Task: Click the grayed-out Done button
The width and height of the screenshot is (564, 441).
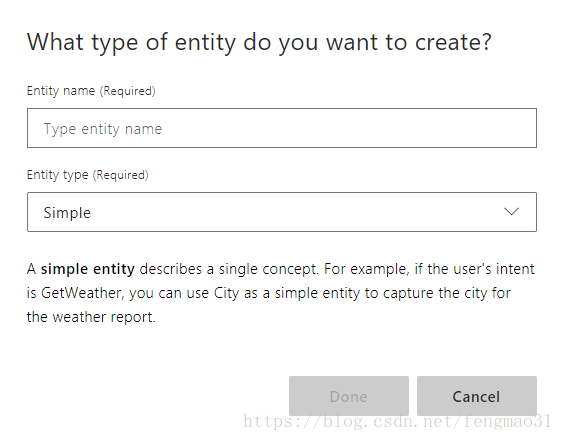Action: click(349, 396)
